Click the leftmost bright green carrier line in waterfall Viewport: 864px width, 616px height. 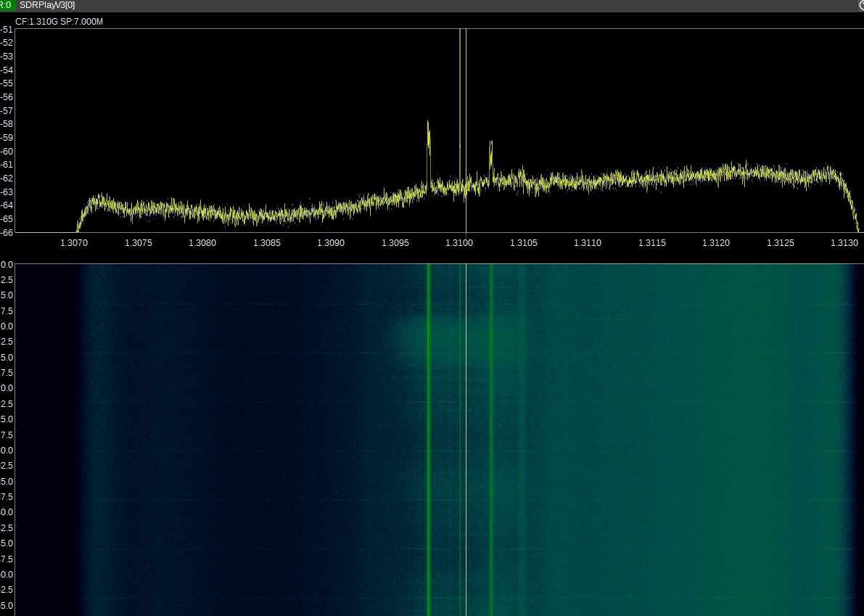(429, 440)
